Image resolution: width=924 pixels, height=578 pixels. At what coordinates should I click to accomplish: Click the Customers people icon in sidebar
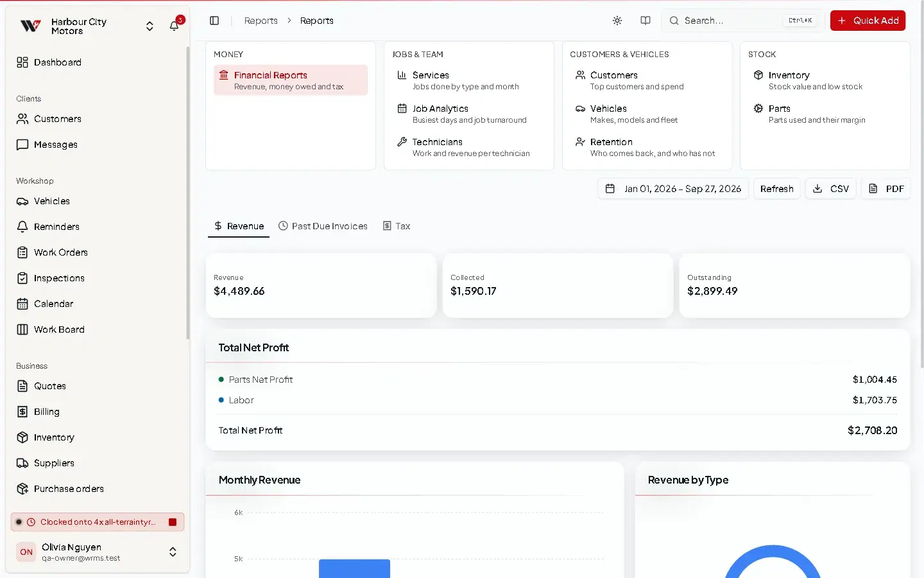[22, 119]
